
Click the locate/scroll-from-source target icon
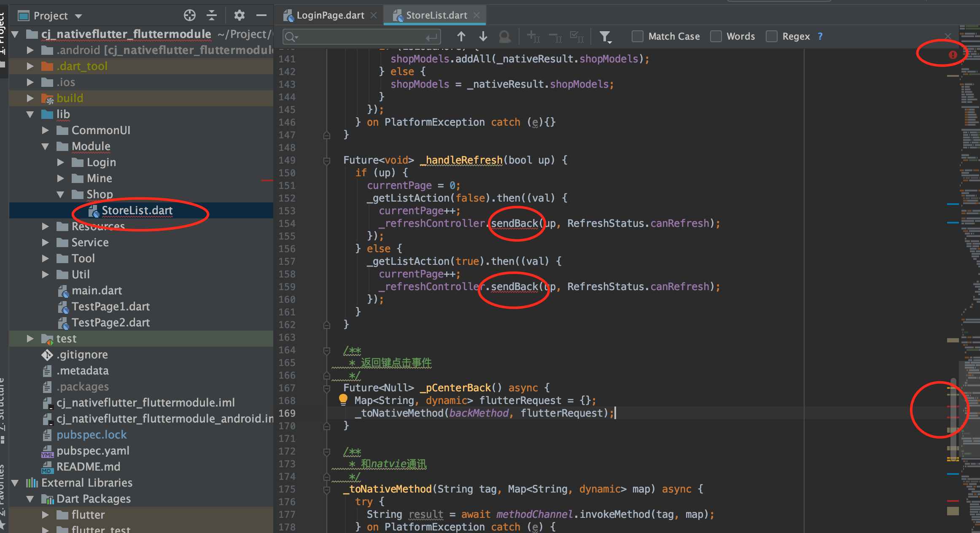190,16
